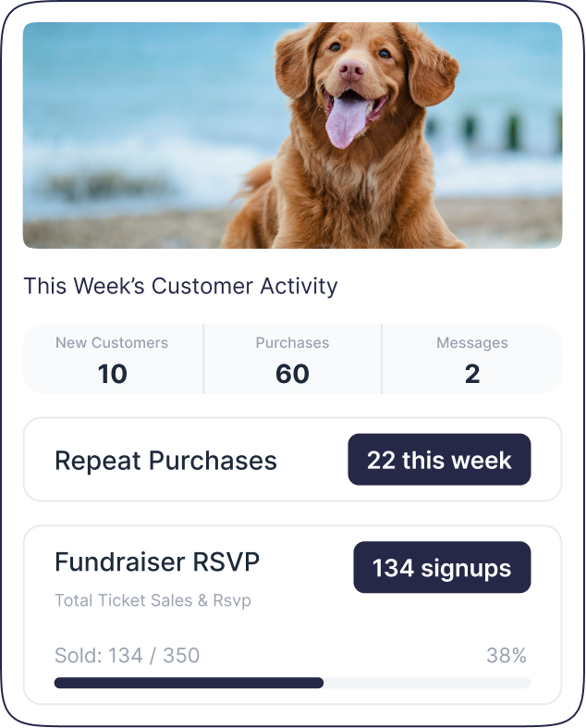The height and width of the screenshot is (728, 586).
Task: Click the "22 this week" badge
Action: [x=439, y=460]
